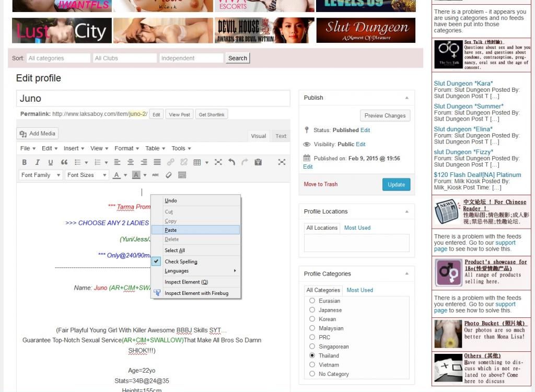Open the Font Family dropdown
Viewport: 535px width, 392px height.
tap(41, 175)
